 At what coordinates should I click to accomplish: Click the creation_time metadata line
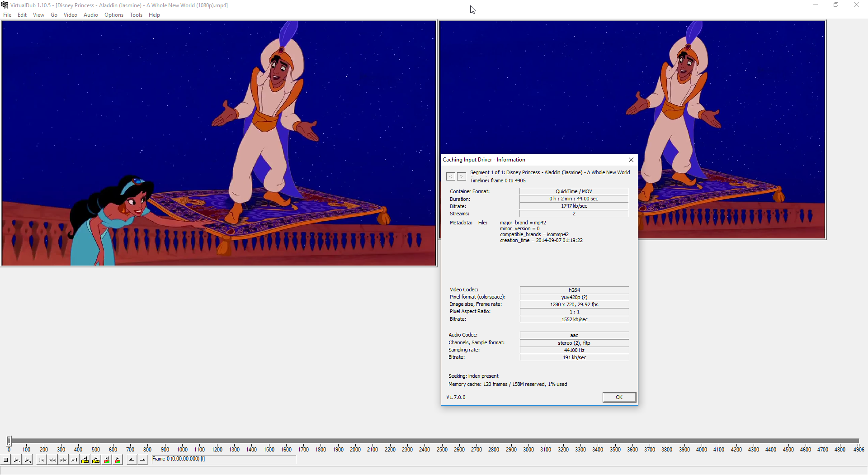coord(541,240)
